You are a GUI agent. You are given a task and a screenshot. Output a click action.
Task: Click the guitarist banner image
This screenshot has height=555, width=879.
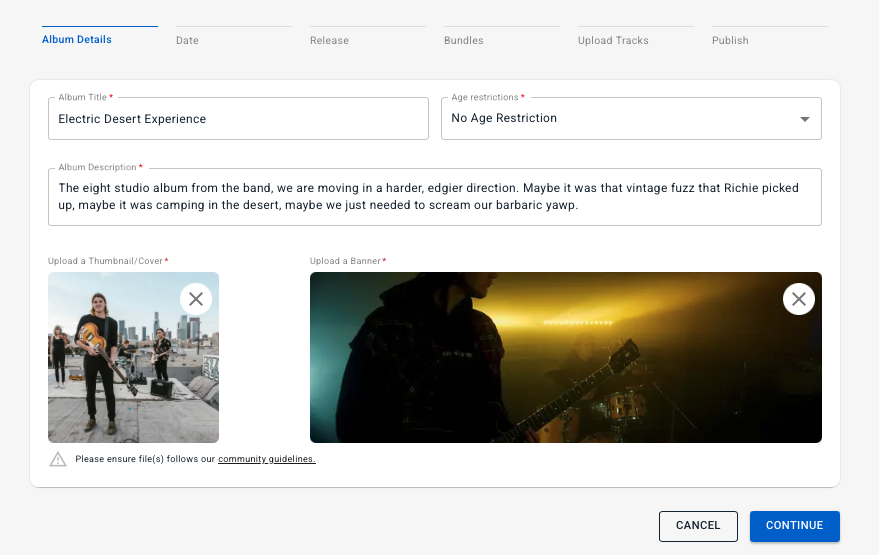pyautogui.click(x=540, y=370)
